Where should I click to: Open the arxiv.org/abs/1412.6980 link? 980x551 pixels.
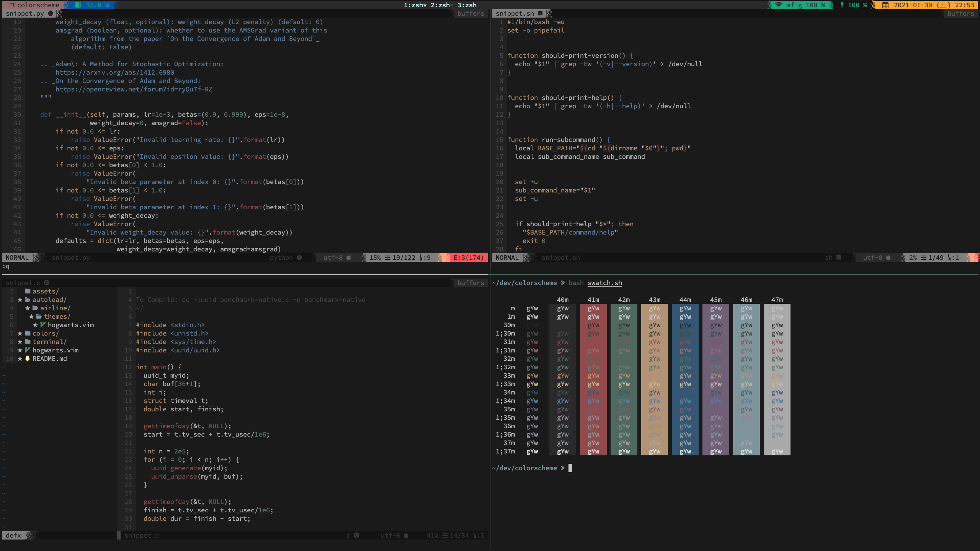[x=114, y=72]
